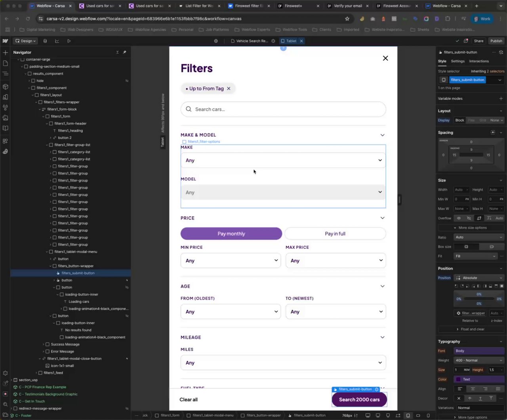Open the MAKE Any dropdown
The image size is (507, 420).
(x=283, y=160)
